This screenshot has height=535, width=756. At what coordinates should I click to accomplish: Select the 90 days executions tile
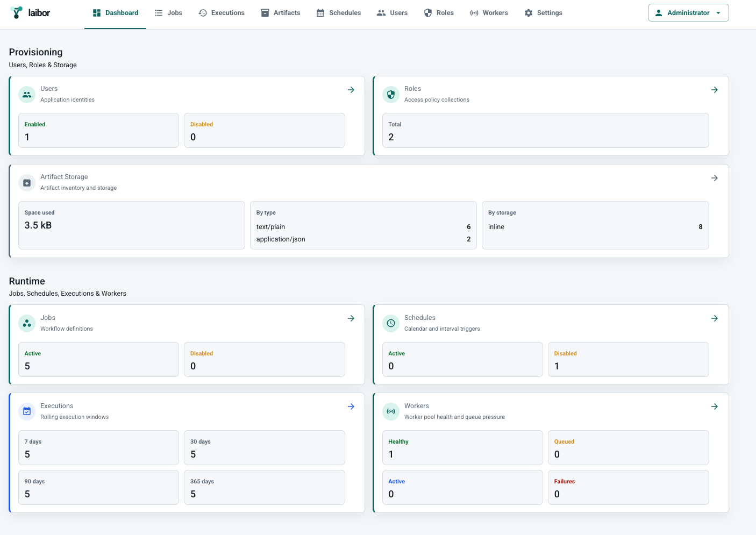[98, 487]
